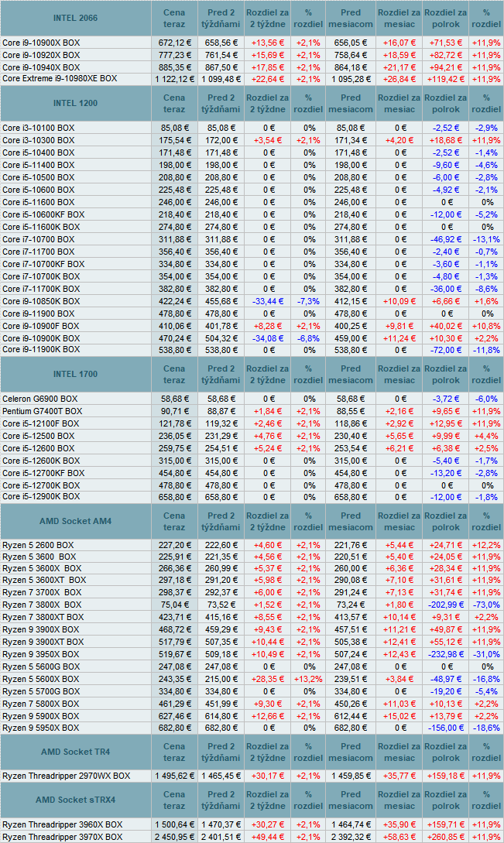Select Core i7-11700K BOX row label
Viewport: 504px width, 843px height.
click(x=41, y=289)
